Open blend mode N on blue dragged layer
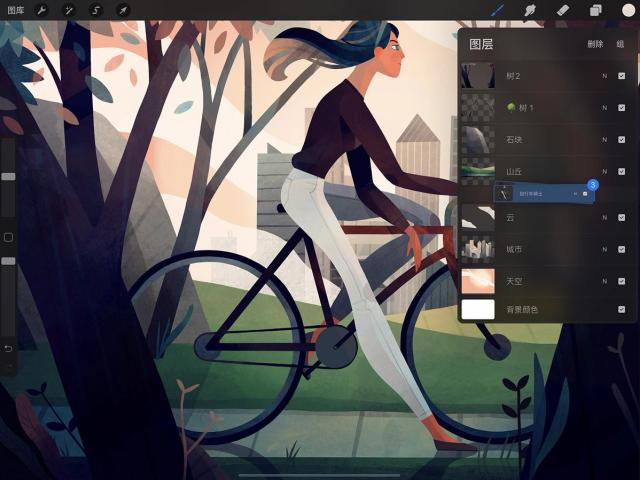 [575, 194]
